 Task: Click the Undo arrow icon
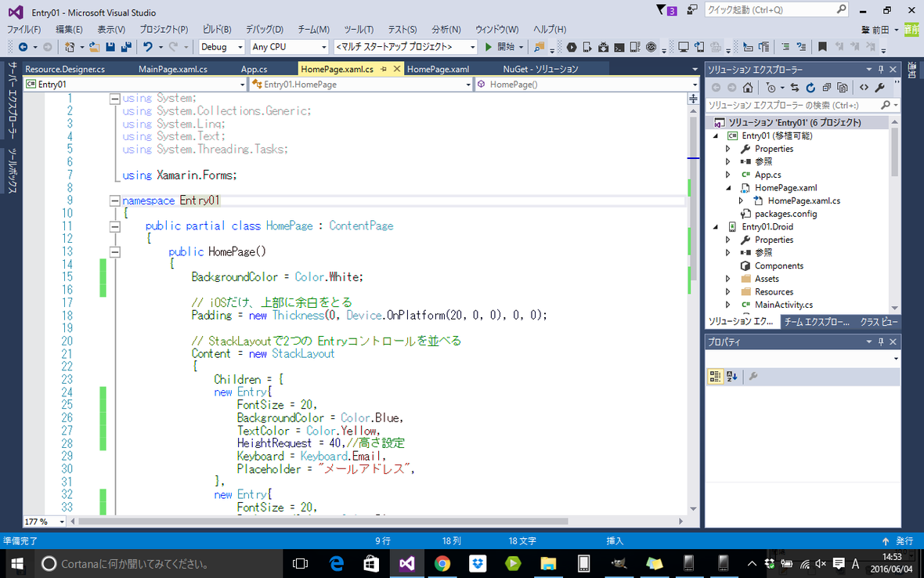(147, 47)
